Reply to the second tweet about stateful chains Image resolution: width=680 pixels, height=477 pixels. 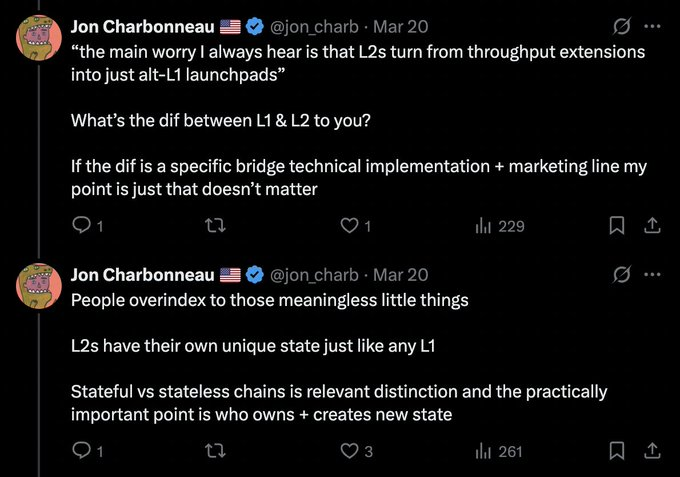click(82, 451)
